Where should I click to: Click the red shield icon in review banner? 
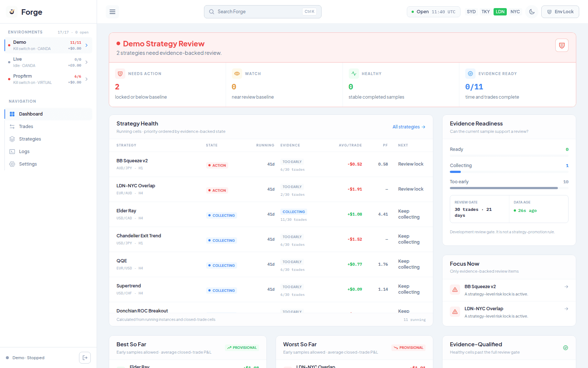[x=562, y=45]
